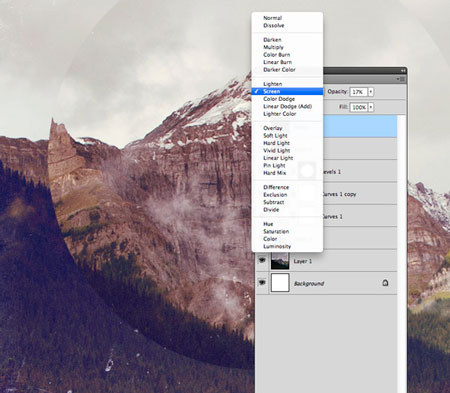Open the Fill slider arrow

coord(371,107)
